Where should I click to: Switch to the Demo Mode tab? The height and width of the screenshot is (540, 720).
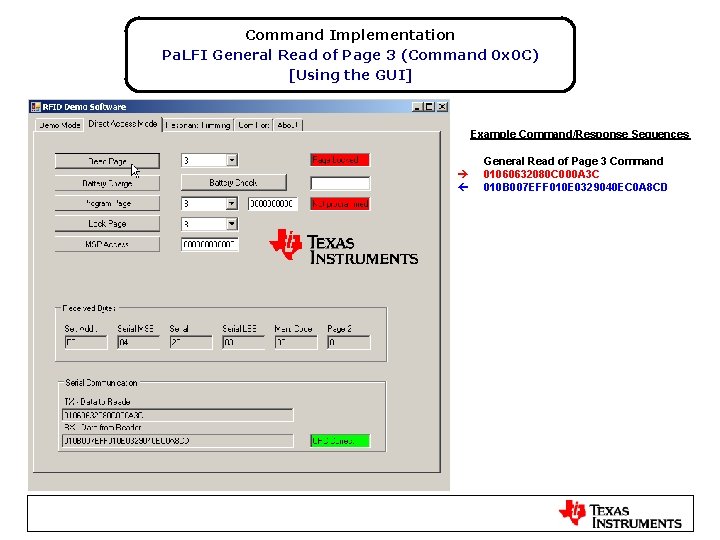click(x=60, y=125)
